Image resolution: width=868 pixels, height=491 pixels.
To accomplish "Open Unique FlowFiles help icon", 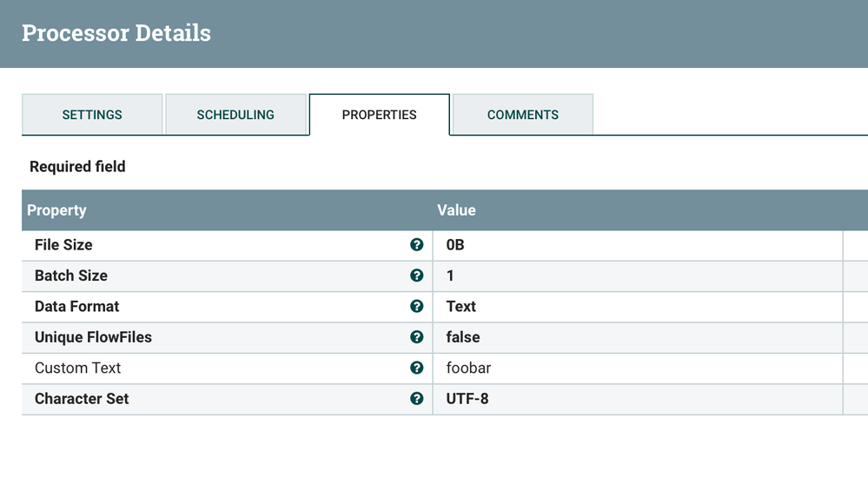I will tap(417, 337).
